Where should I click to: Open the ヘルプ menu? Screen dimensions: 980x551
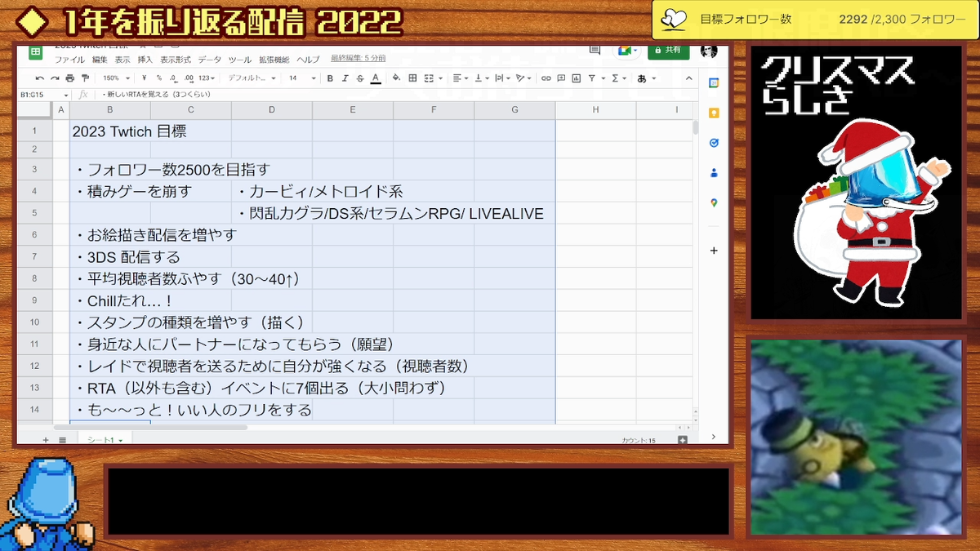click(308, 60)
